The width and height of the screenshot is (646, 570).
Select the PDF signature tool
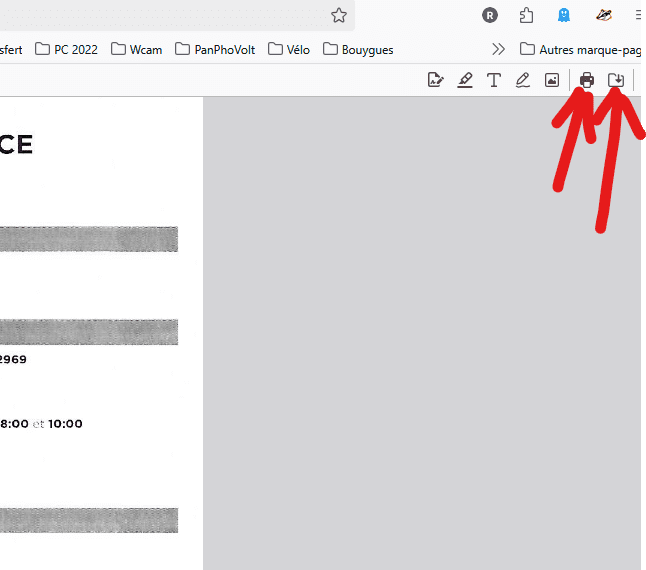coord(435,80)
